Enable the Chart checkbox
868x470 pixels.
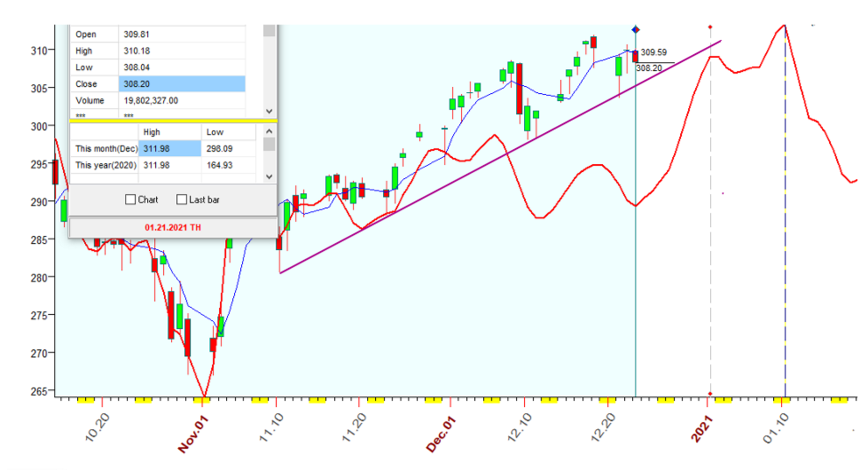(x=130, y=200)
